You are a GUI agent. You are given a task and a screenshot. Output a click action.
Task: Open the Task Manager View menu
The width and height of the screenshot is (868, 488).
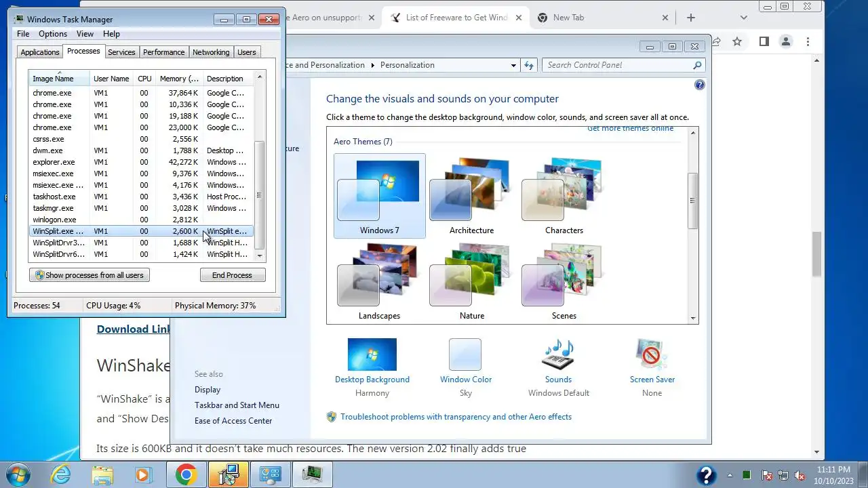(x=85, y=34)
